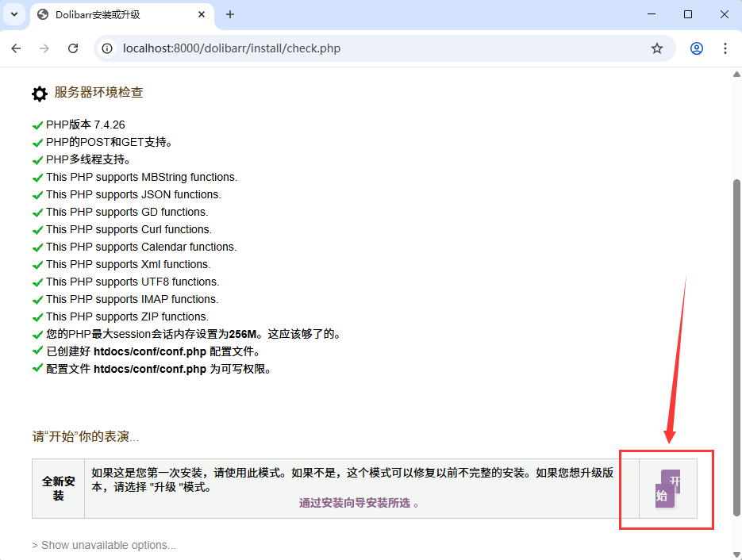Click the IMAP functions line
742x560 pixels.
tap(133, 300)
